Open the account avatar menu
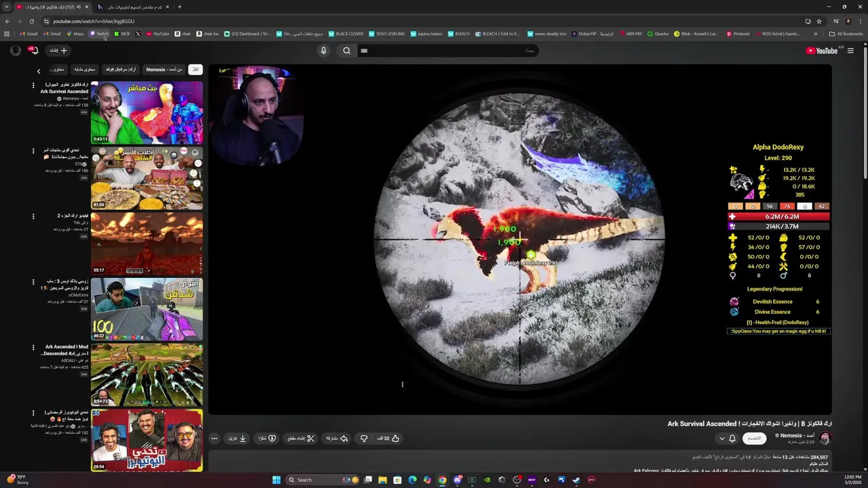The image size is (868, 488). (x=15, y=50)
